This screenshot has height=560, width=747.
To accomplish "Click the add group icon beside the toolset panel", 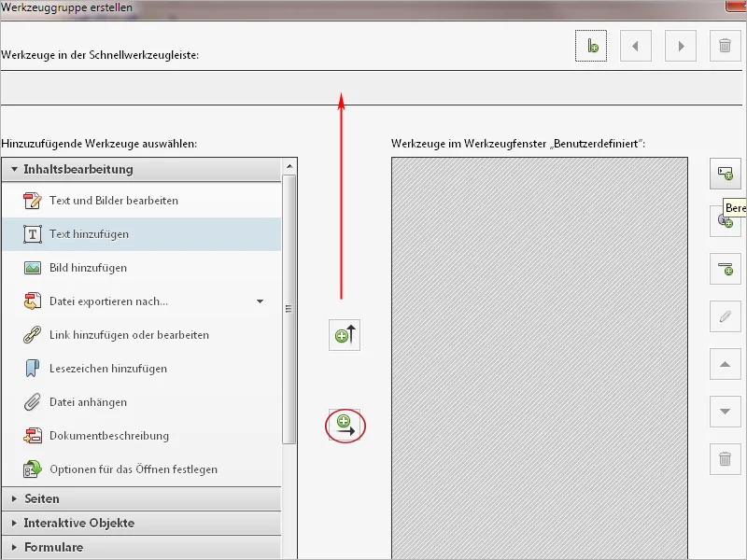I will point(726,173).
